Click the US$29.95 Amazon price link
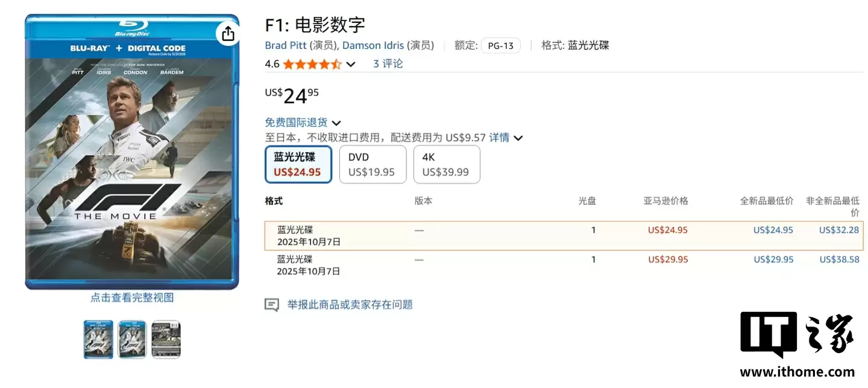This screenshot has height=388, width=868. pos(667,259)
